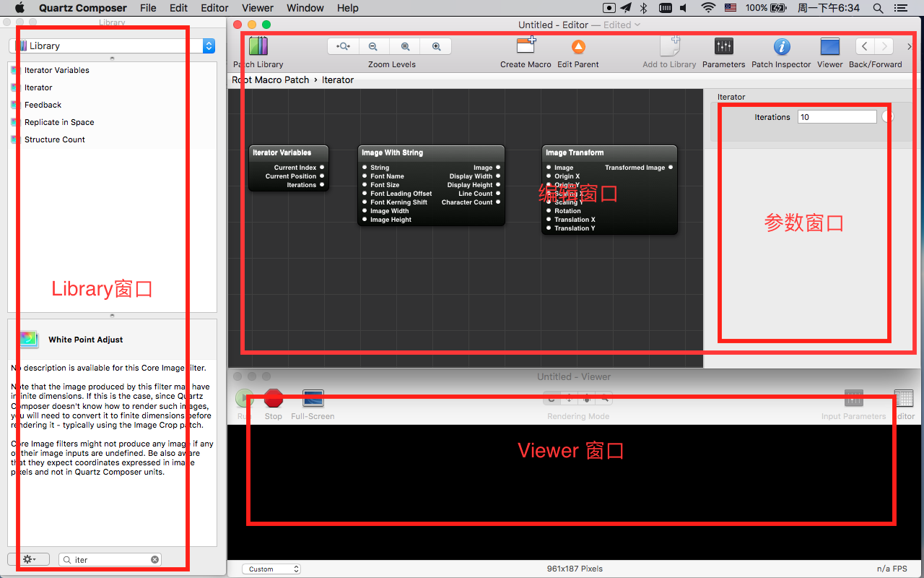Go forward with the right chevron button
924x578 pixels.
pos(884,46)
